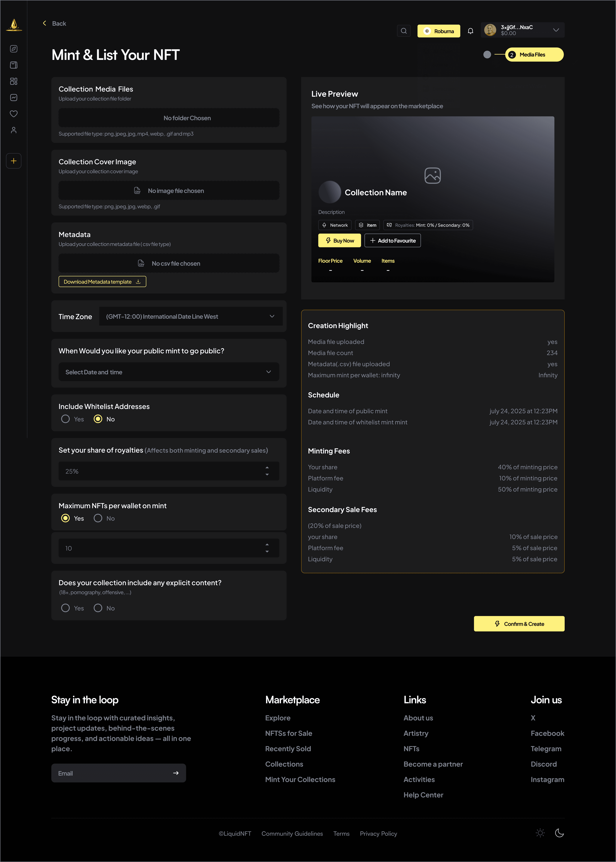The image size is (616, 862).
Task: Open the Become a partner footer link
Action: click(x=433, y=764)
